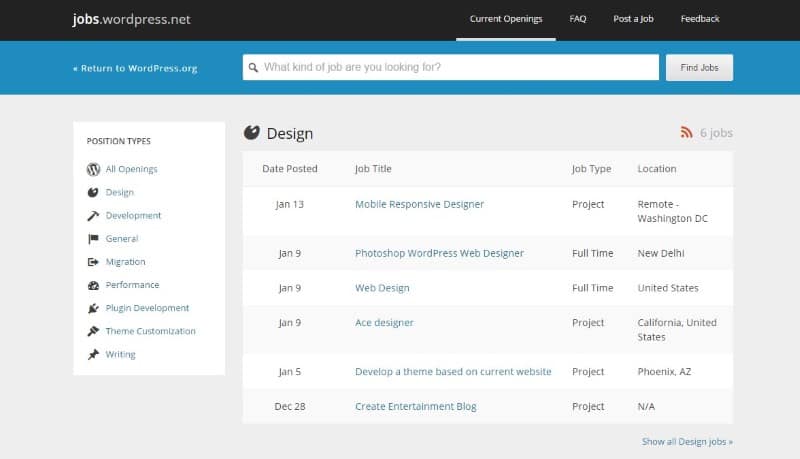The height and width of the screenshot is (459, 800).
Task: Click the search magnifier icon
Action: click(x=253, y=67)
